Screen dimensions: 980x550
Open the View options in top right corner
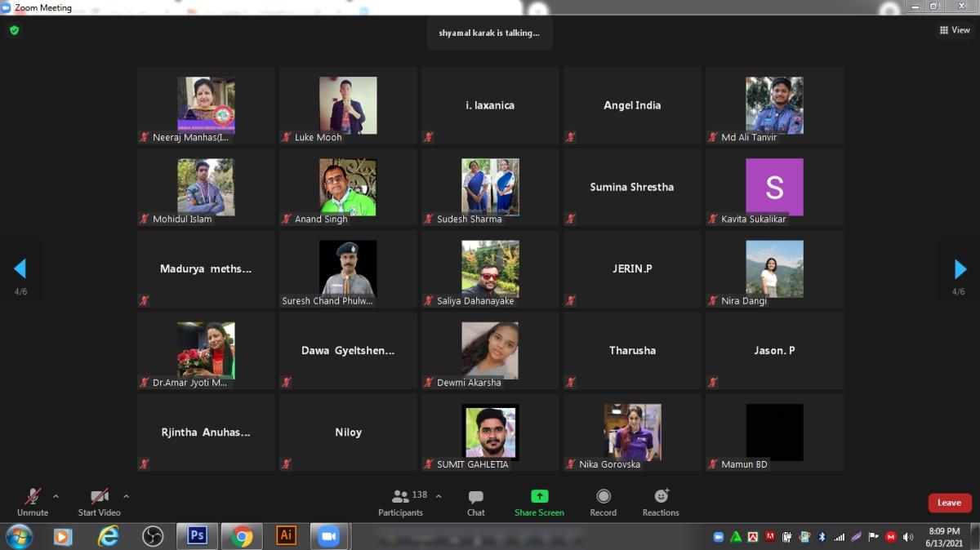(954, 29)
